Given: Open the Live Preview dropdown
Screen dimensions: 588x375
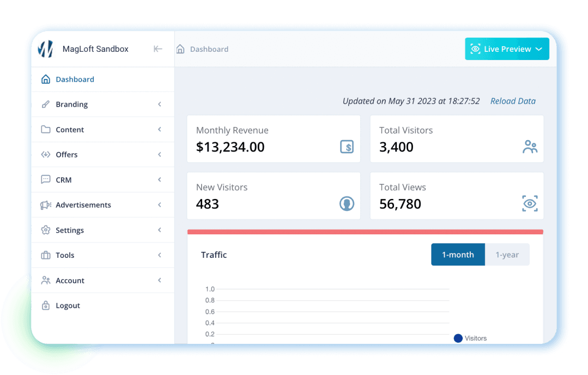Looking at the screenshot, I should tap(507, 49).
